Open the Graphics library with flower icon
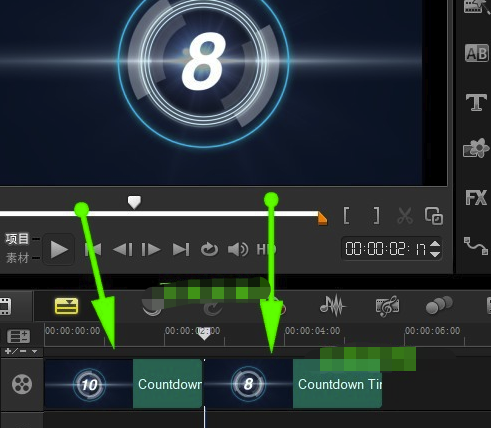 pyautogui.click(x=476, y=148)
